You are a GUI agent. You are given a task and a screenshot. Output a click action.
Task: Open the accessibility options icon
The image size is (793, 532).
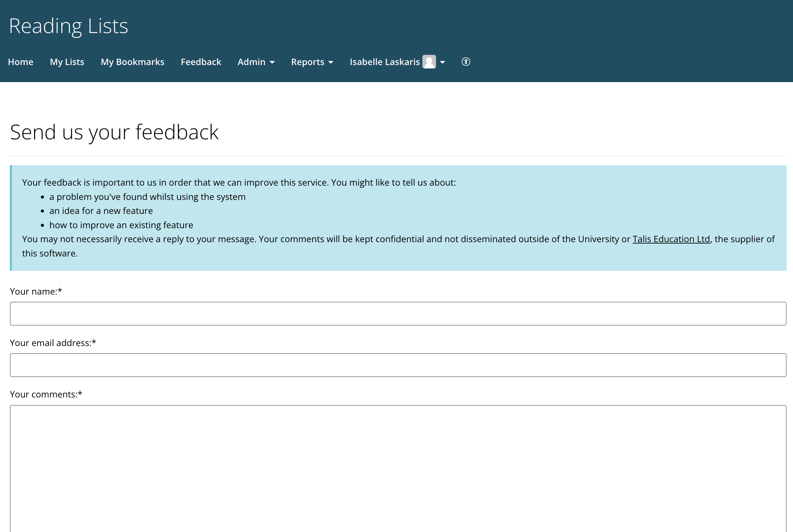click(466, 62)
